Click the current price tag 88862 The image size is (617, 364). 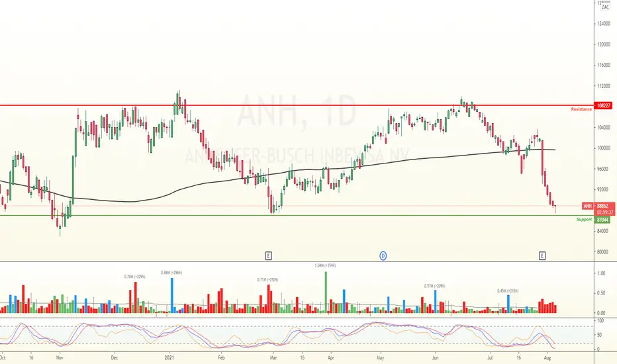[x=603, y=206]
